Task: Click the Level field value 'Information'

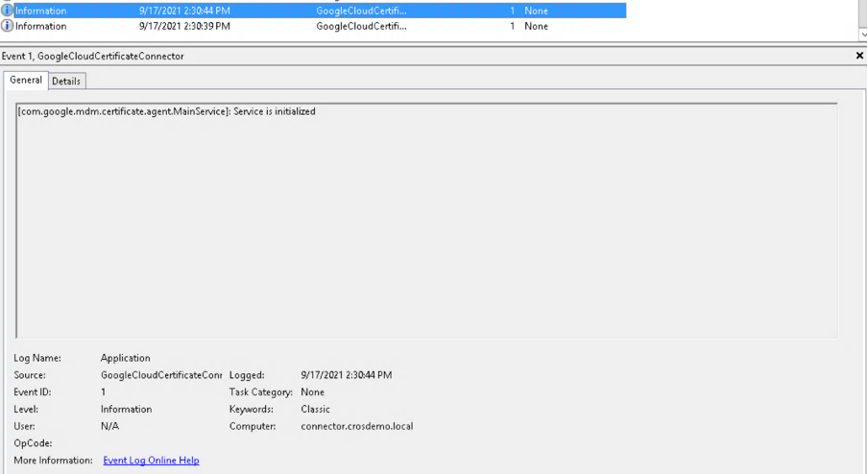Action: (x=126, y=409)
